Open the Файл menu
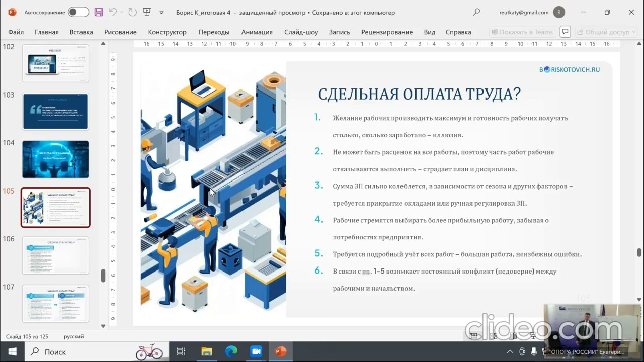This screenshot has width=644, height=362. [x=16, y=32]
